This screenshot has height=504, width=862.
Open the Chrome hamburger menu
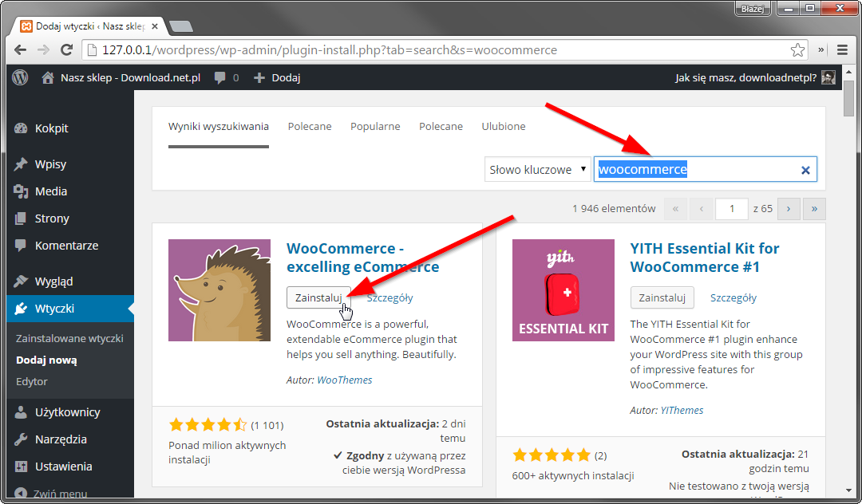(x=842, y=50)
